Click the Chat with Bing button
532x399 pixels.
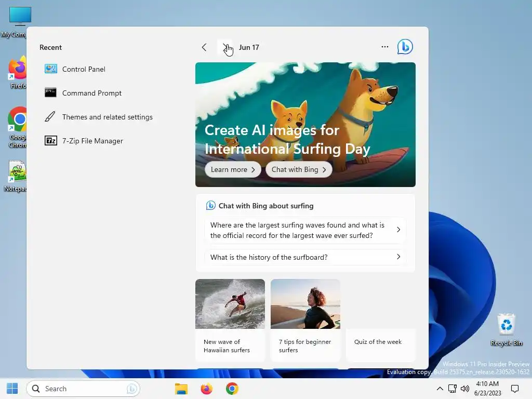coord(299,169)
